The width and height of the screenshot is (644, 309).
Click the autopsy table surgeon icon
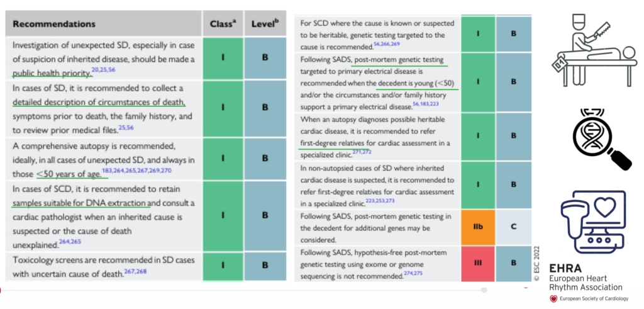click(594, 50)
